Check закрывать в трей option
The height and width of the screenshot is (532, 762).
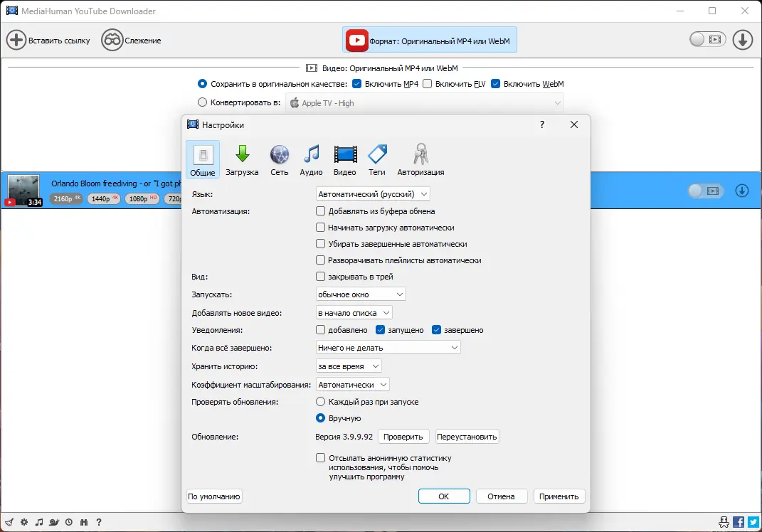click(320, 277)
